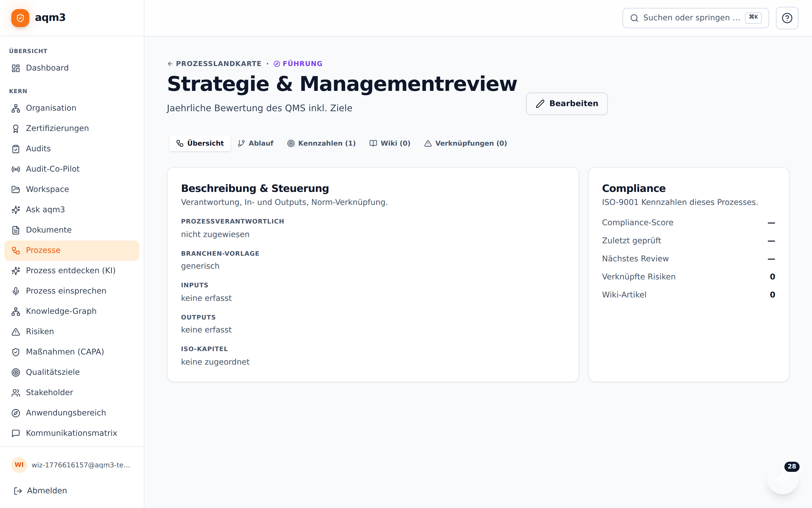
Task: Click the aqm3 shield logo icon
Action: (20, 18)
